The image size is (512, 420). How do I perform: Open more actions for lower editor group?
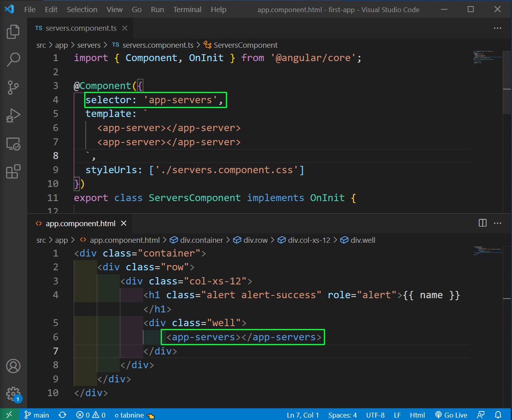pyautogui.click(x=497, y=223)
